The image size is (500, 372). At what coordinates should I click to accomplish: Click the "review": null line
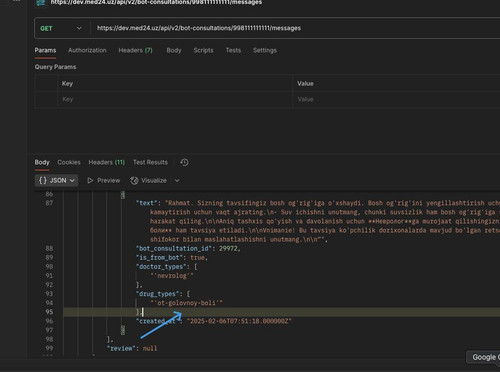[x=132, y=348]
